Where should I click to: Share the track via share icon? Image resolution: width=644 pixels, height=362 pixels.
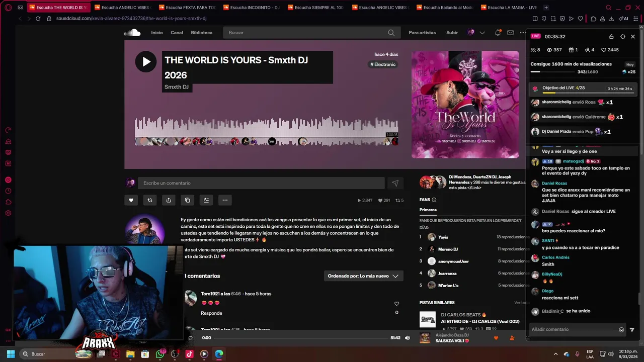coord(169,200)
